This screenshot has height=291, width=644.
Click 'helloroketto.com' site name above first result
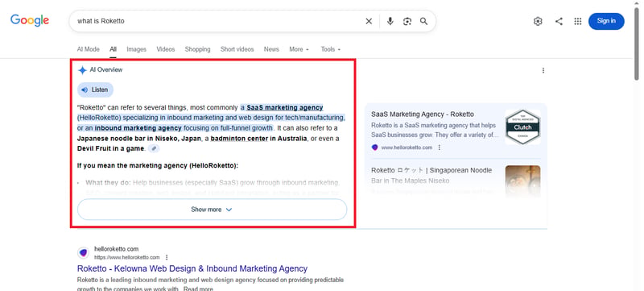click(116, 249)
